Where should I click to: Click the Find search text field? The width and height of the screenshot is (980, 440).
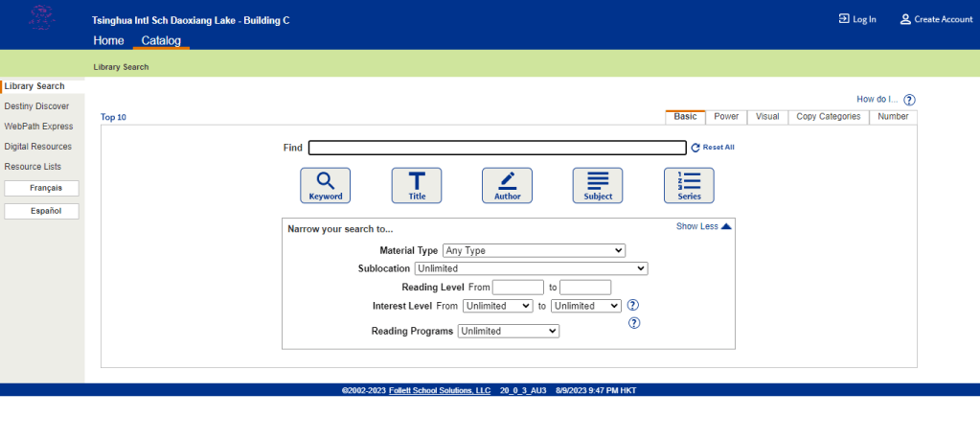click(x=497, y=148)
